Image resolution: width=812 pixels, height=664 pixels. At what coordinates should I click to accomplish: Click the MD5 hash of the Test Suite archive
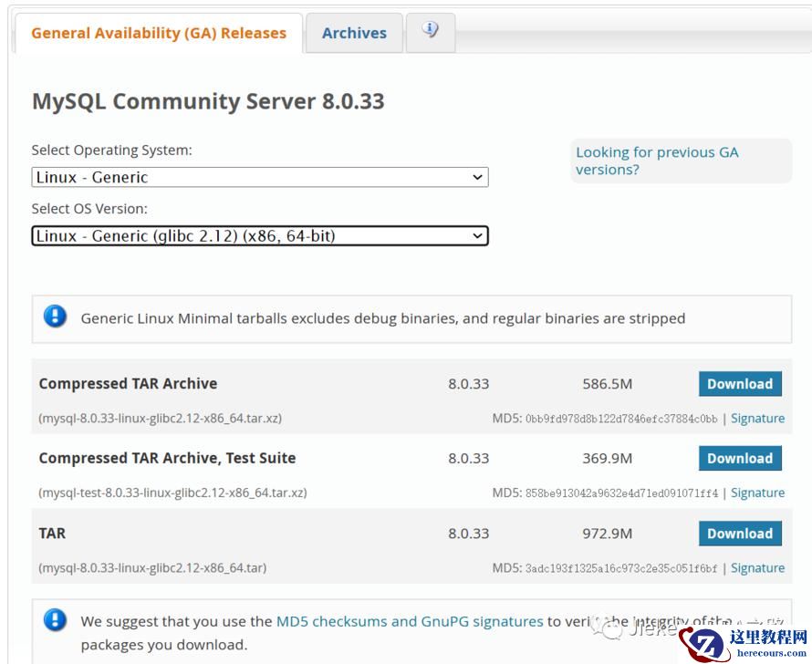621,493
